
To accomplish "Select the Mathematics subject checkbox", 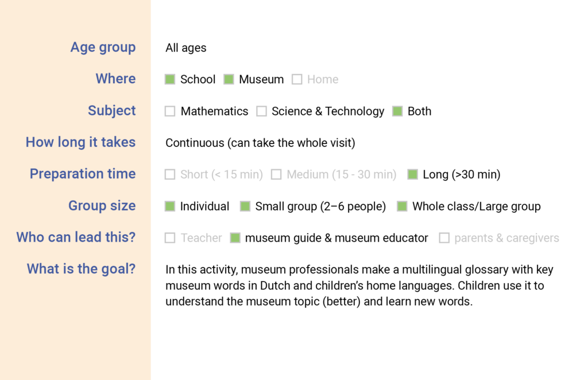I will [x=170, y=111].
